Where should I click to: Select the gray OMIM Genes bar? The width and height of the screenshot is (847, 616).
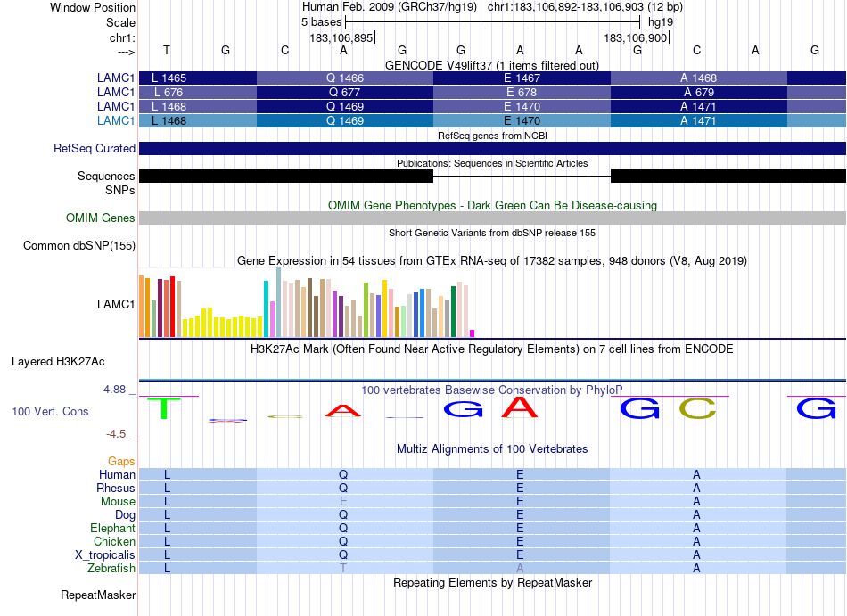tap(492, 218)
